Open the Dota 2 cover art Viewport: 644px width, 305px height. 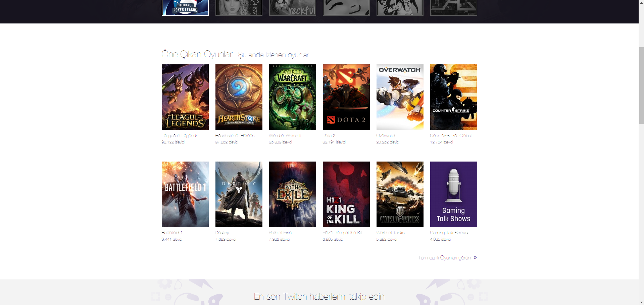[346, 97]
